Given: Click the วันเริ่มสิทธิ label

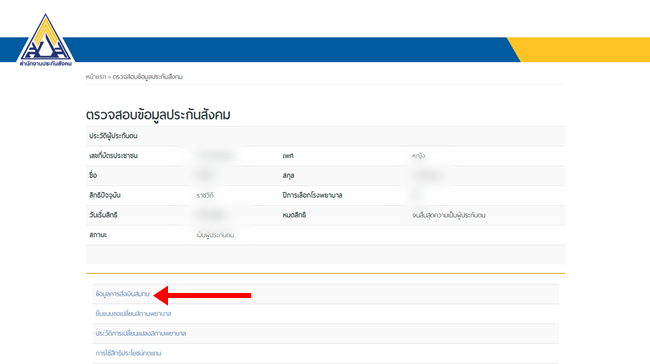Looking at the screenshot, I should point(103,215).
